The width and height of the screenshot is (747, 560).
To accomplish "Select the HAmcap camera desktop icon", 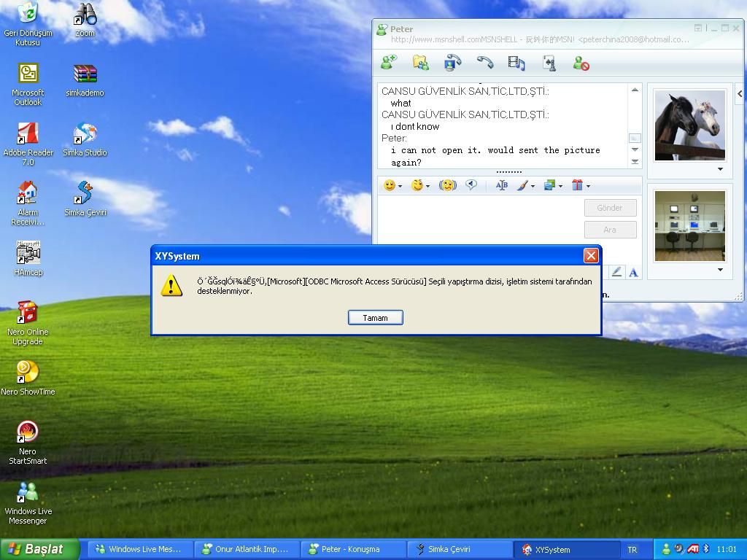I will [28, 259].
